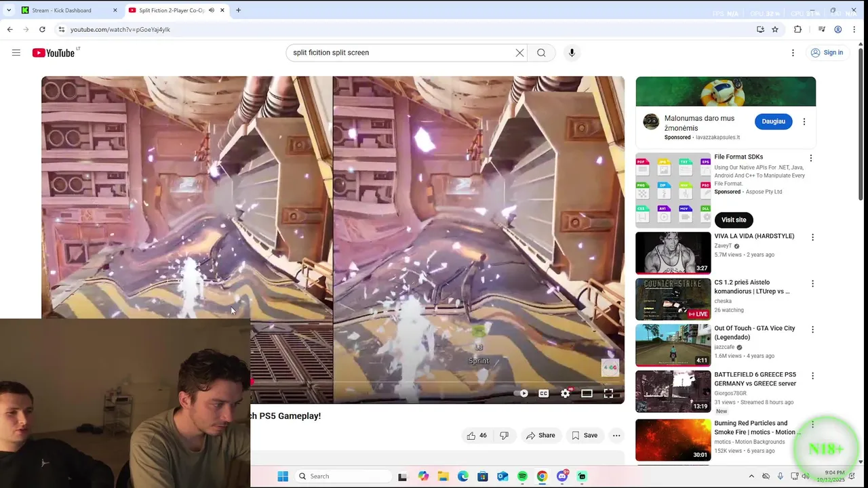Open BATTLEFIELD 6 video thumbnail
Image resolution: width=868 pixels, height=488 pixels.
(x=673, y=391)
